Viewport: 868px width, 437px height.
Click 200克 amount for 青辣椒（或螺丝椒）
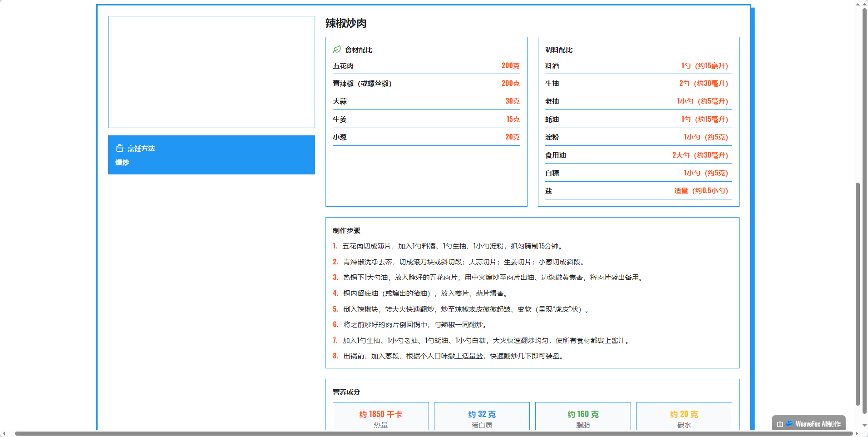tap(510, 84)
